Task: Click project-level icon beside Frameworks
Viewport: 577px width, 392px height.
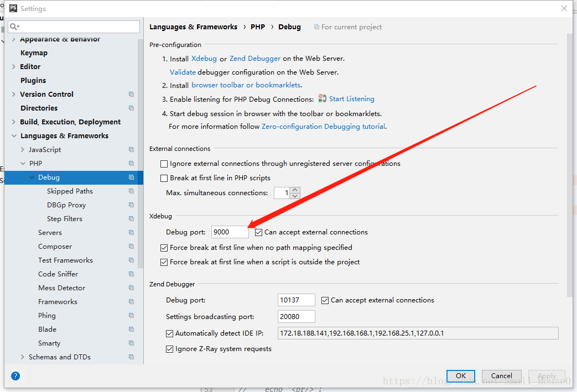Action: click(131, 301)
